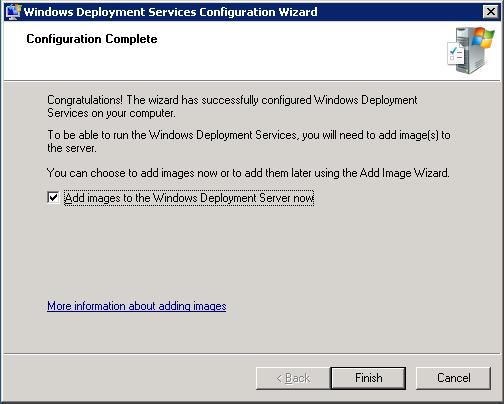Image resolution: width=504 pixels, height=404 pixels.
Task: Click the disabled Back button
Action: click(x=293, y=378)
